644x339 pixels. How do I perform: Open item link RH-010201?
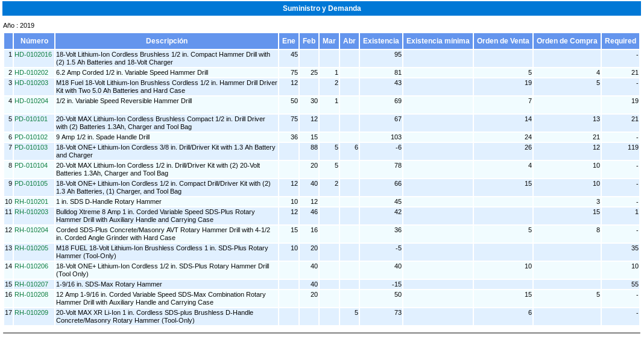[31, 201]
